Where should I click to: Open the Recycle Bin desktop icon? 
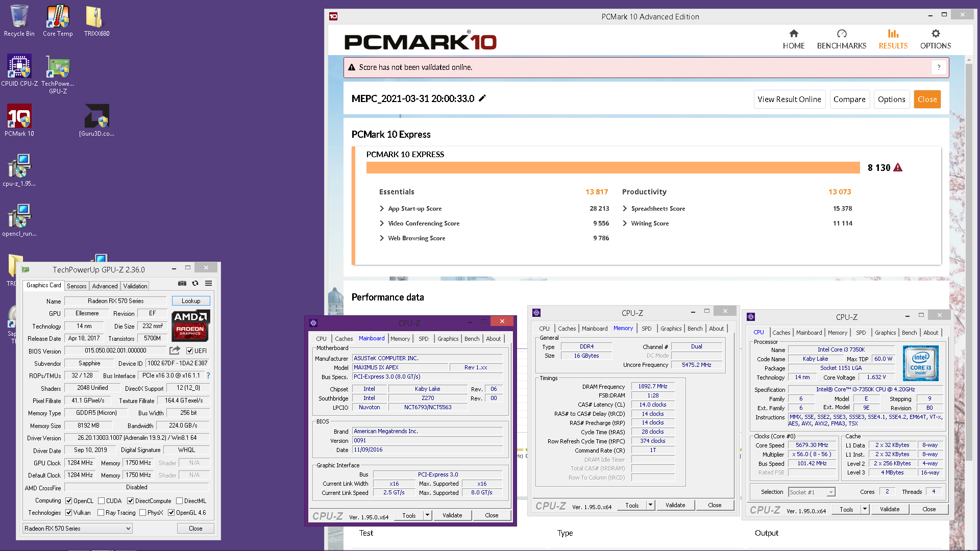click(19, 20)
